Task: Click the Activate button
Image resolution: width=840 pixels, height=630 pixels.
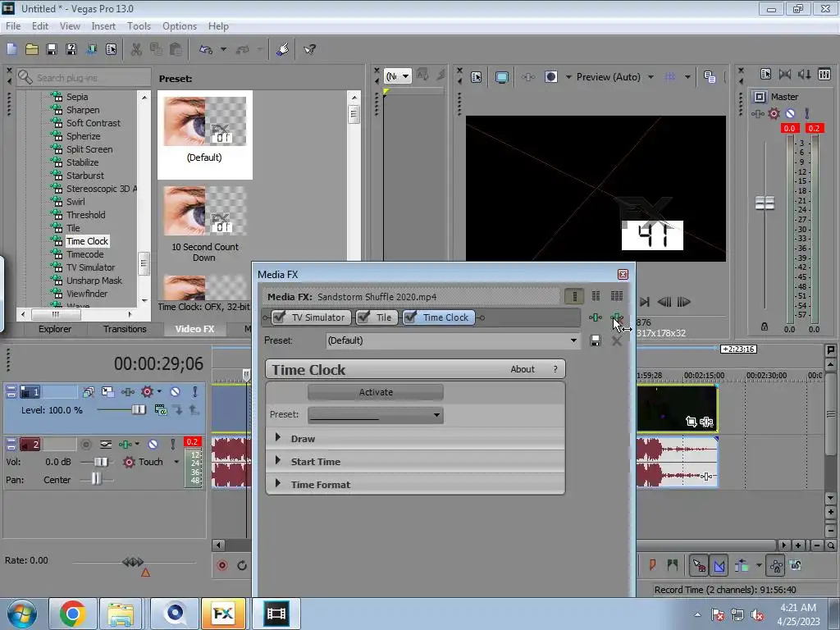Action: point(376,392)
